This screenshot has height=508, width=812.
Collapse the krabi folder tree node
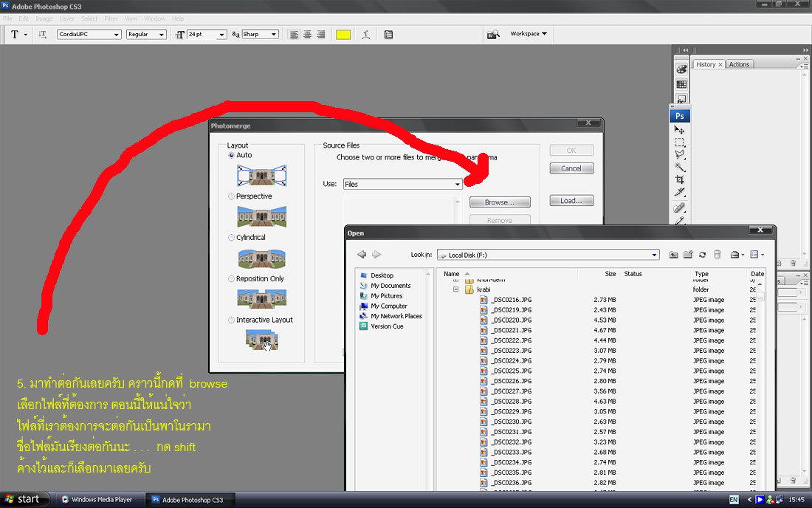[x=455, y=289]
